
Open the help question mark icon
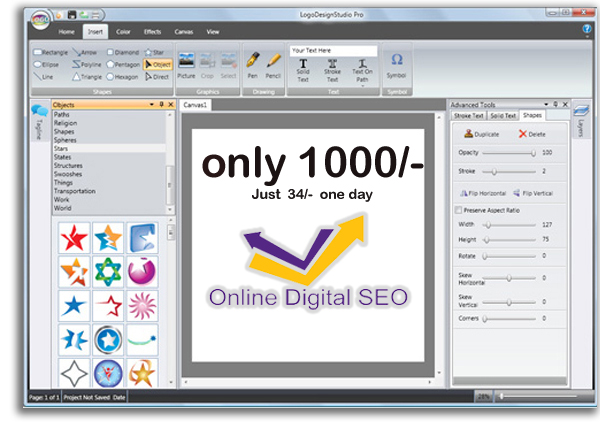(x=587, y=29)
